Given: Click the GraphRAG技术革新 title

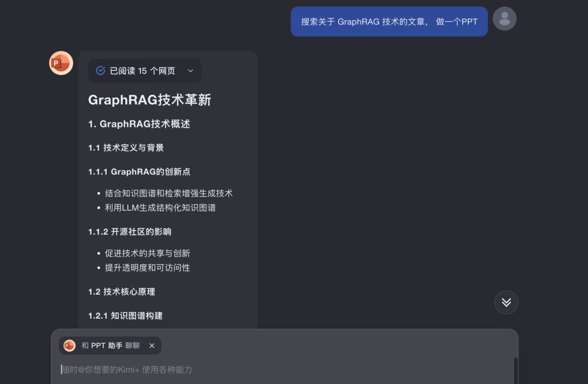Looking at the screenshot, I should pos(149,100).
